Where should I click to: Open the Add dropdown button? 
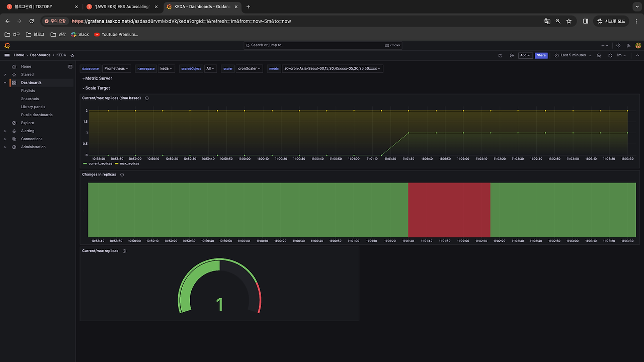tap(525, 55)
